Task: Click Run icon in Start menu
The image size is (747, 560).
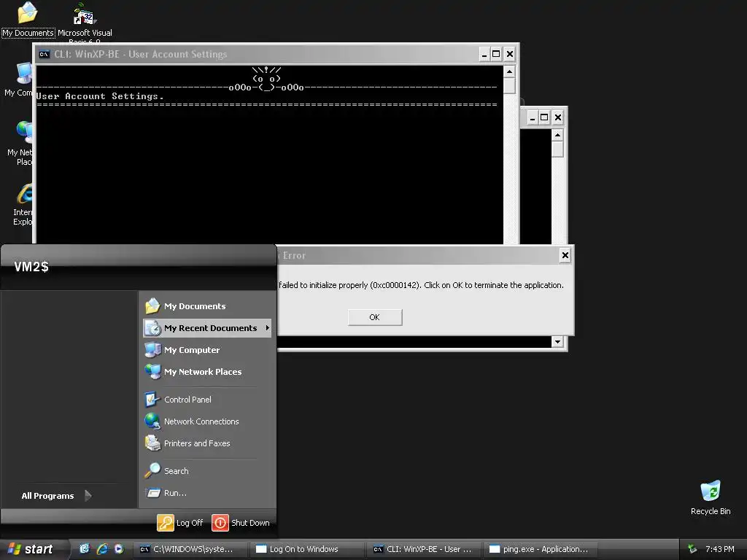Action: coord(152,492)
